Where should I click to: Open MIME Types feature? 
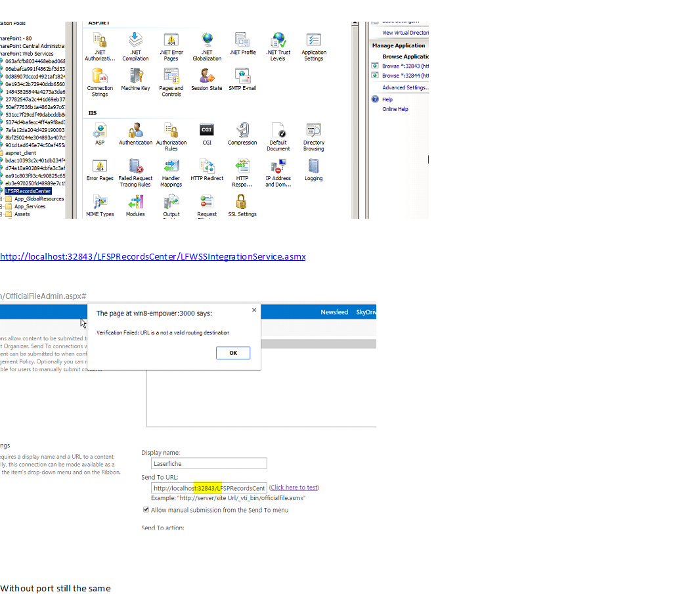pos(100,206)
